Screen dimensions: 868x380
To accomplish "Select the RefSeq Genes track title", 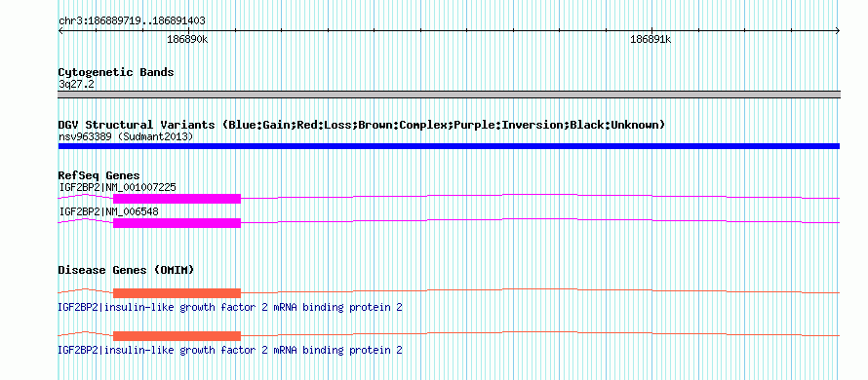I will (x=99, y=176).
